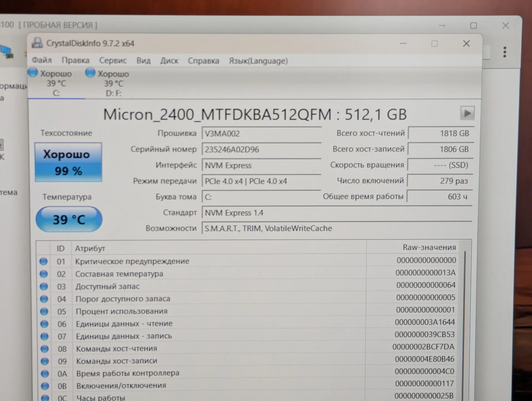Go to next disk with arrow button
Screen dimensions: 532x401
pos(467,113)
